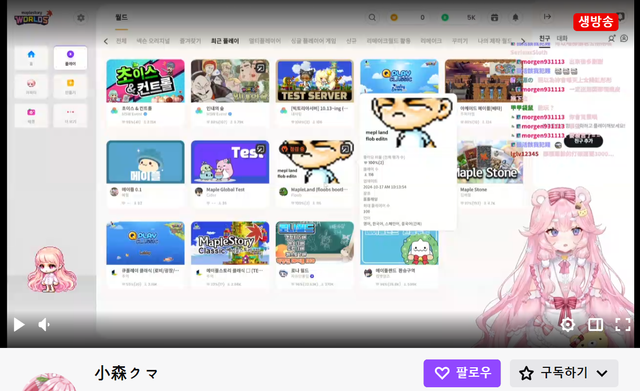Click the pink-haired chibi character overlay
The height and width of the screenshot is (391, 640).
51,269
